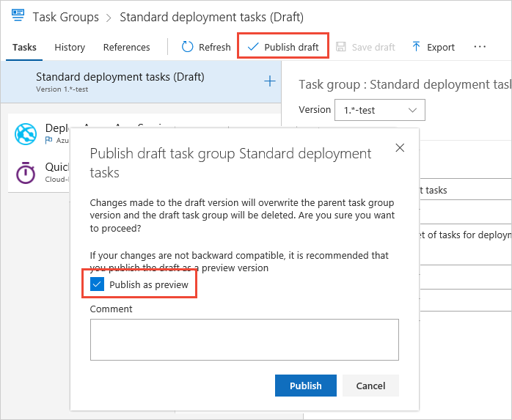Image resolution: width=512 pixels, height=420 pixels.
Task: Switch to the History tab
Action: pyautogui.click(x=70, y=47)
